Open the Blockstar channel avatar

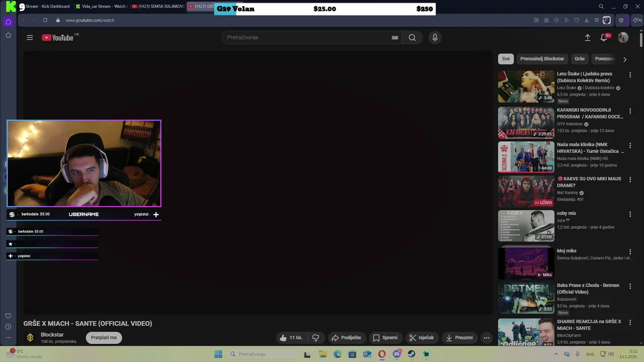click(x=30, y=338)
